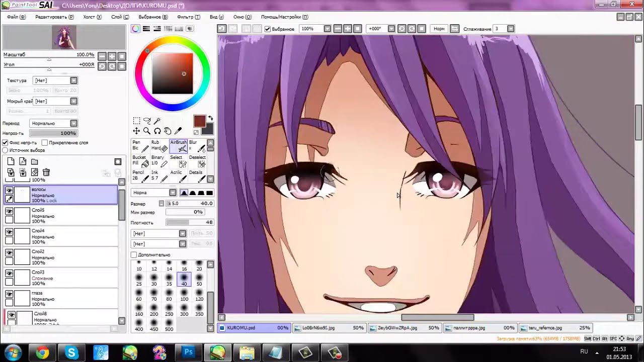644x362 pixels.
Task: Choose the Deselect brush tool
Action: click(197, 161)
